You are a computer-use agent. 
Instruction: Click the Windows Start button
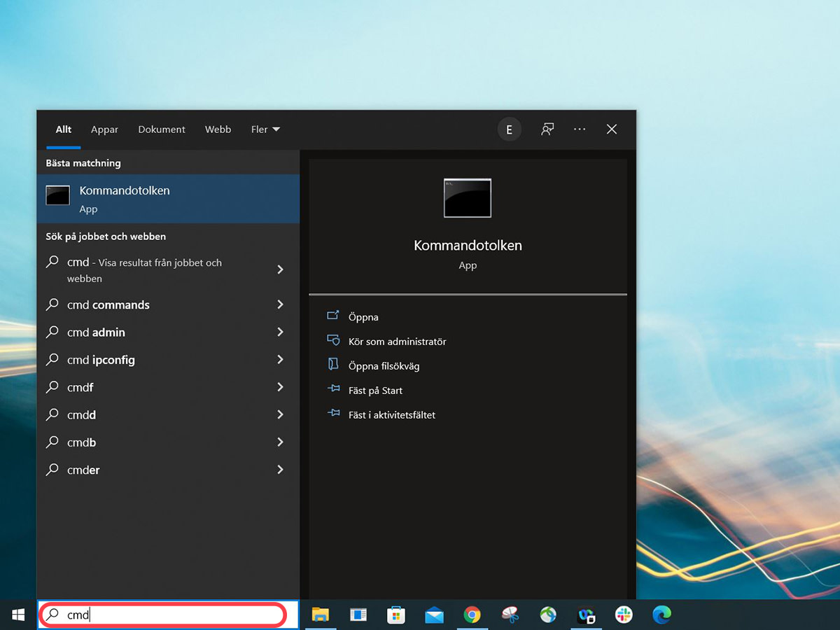[x=18, y=615]
